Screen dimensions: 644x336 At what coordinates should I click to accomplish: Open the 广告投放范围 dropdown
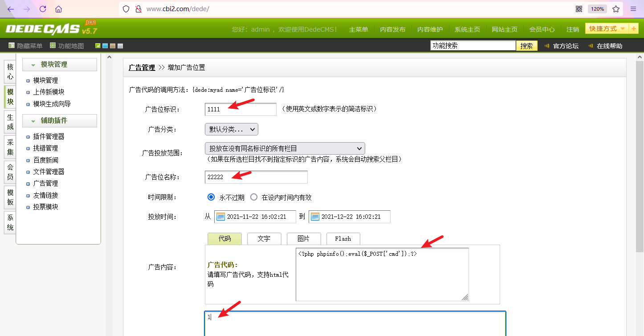pos(285,148)
